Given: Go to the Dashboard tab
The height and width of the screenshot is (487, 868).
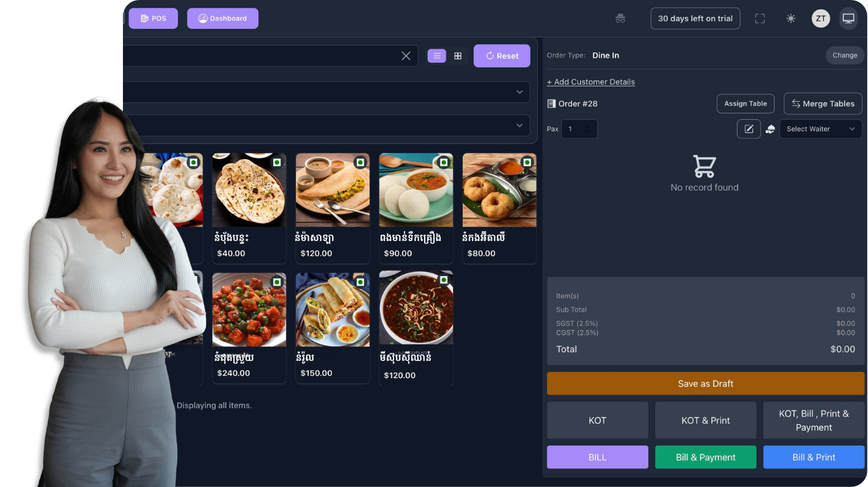Looking at the screenshot, I should tap(223, 18).
